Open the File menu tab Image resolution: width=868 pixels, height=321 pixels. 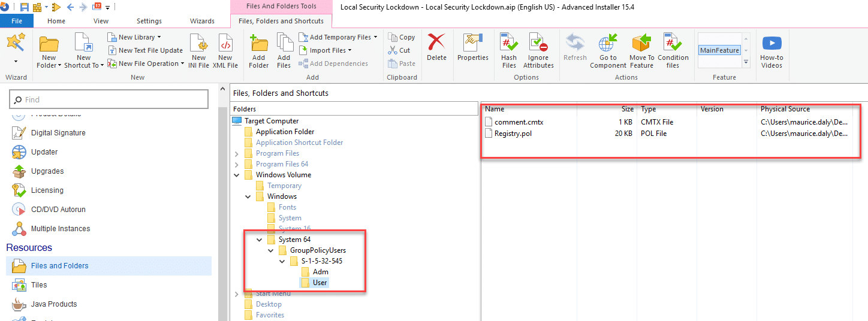(17, 21)
